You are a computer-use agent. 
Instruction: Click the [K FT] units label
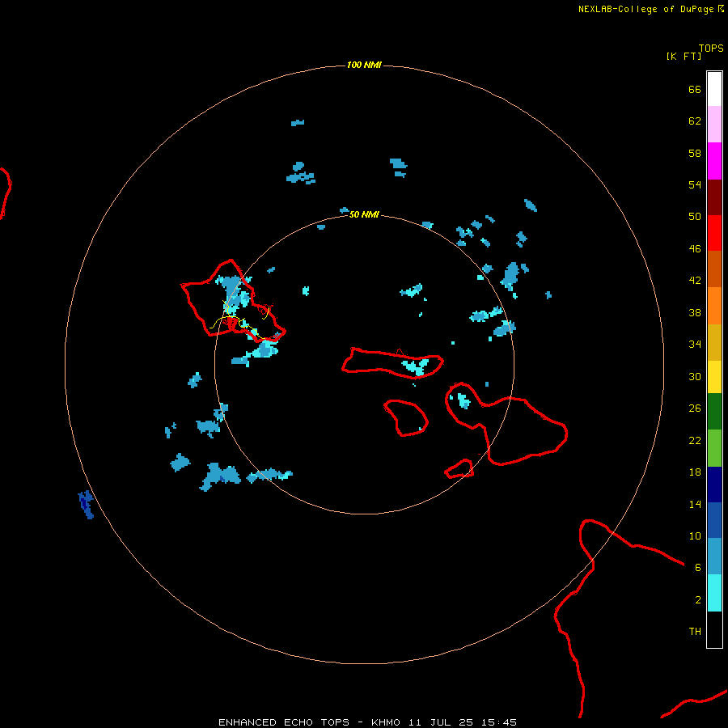pos(684,56)
